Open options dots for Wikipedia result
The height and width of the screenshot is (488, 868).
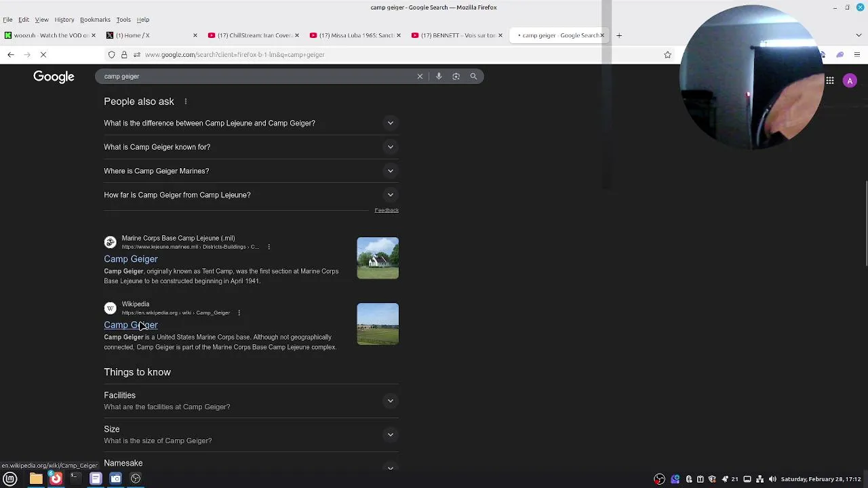point(239,312)
